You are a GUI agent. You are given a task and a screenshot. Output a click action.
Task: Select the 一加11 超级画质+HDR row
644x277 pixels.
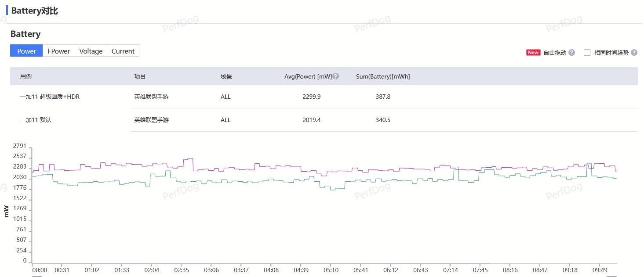pos(50,97)
